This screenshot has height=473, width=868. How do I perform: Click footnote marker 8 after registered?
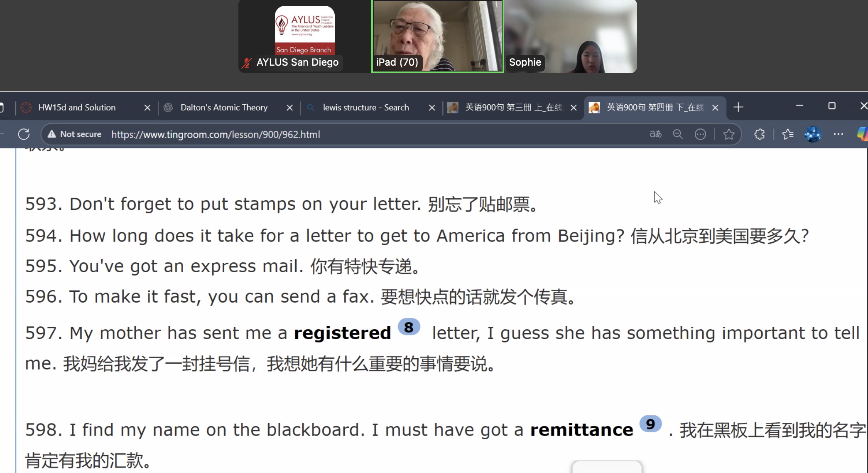pyautogui.click(x=409, y=327)
